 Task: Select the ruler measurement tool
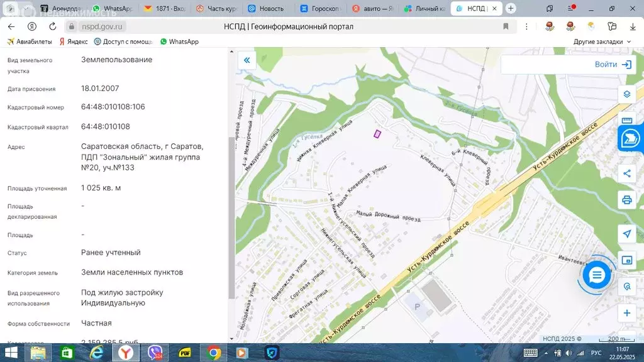627,120
